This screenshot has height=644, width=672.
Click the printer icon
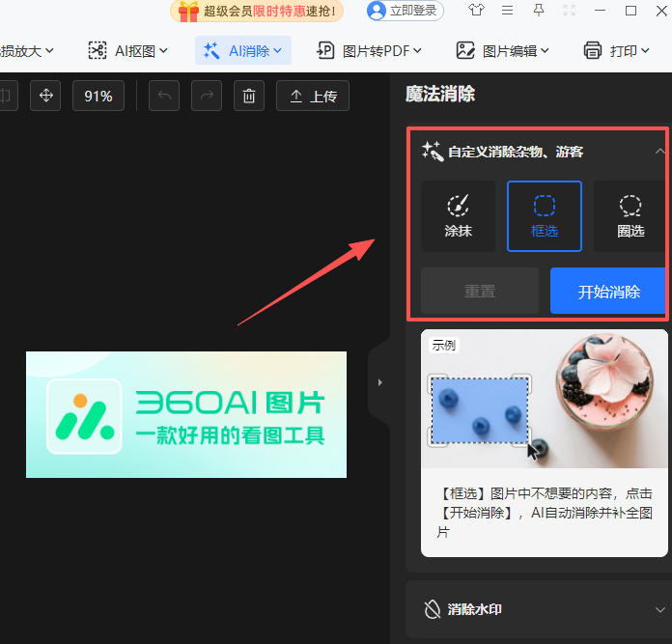[x=592, y=50]
